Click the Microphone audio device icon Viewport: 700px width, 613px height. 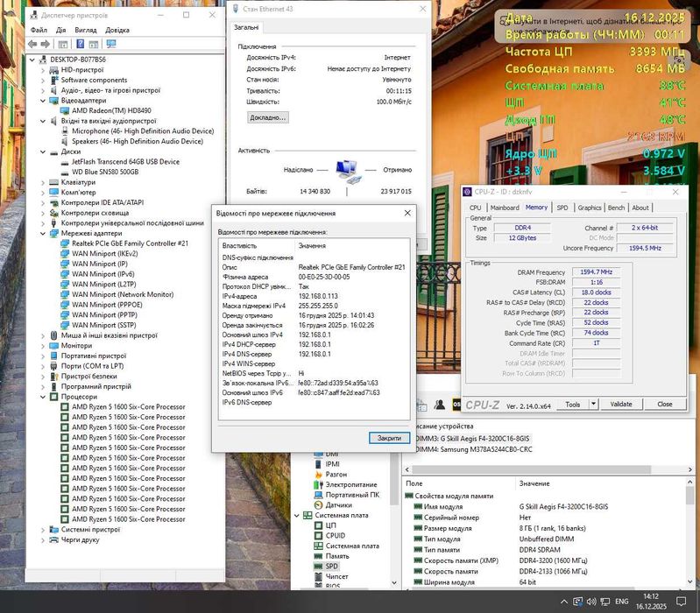tap(65, 131)
